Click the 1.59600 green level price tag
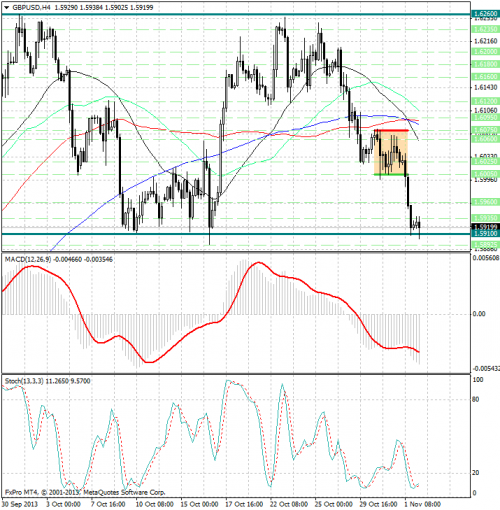500x510 pixels. [x=485, y=202]
